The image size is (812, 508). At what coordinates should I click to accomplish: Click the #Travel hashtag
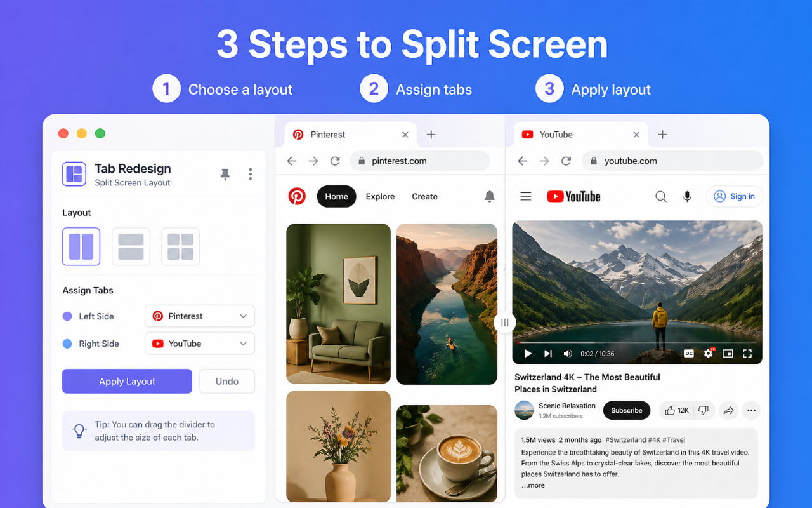pyautogui.click(x=674, y=440)
